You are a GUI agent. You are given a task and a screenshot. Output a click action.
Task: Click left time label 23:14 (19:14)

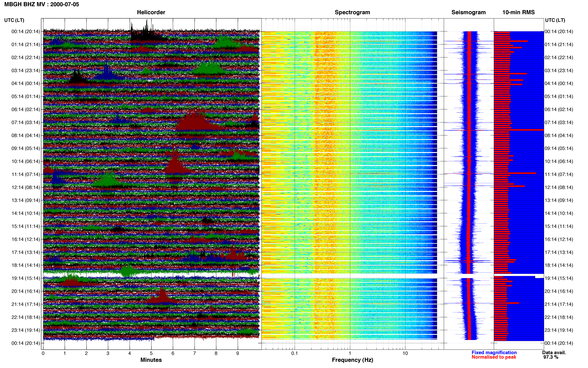26,330
